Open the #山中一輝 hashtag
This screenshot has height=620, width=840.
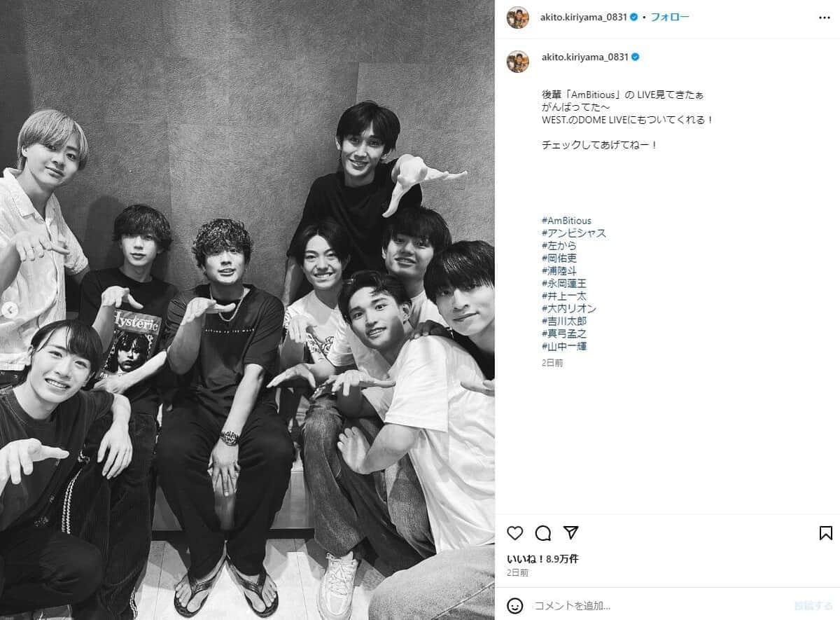[564, 346]
